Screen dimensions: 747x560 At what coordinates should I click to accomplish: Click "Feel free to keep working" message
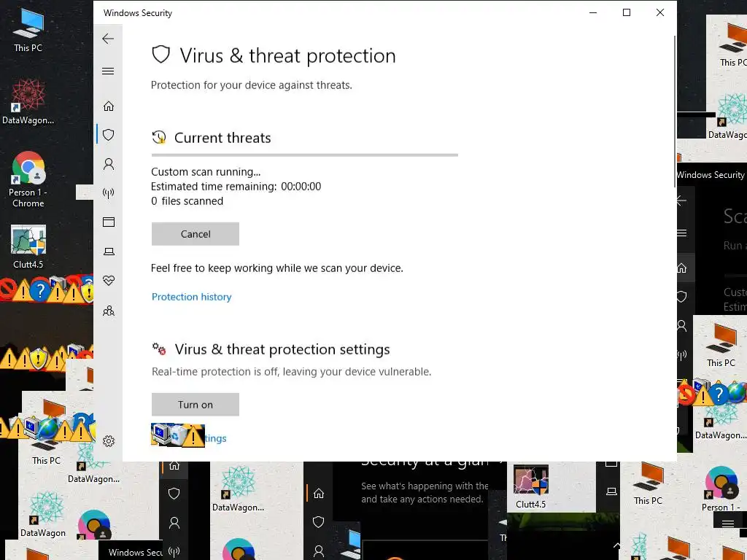(276, 268)
